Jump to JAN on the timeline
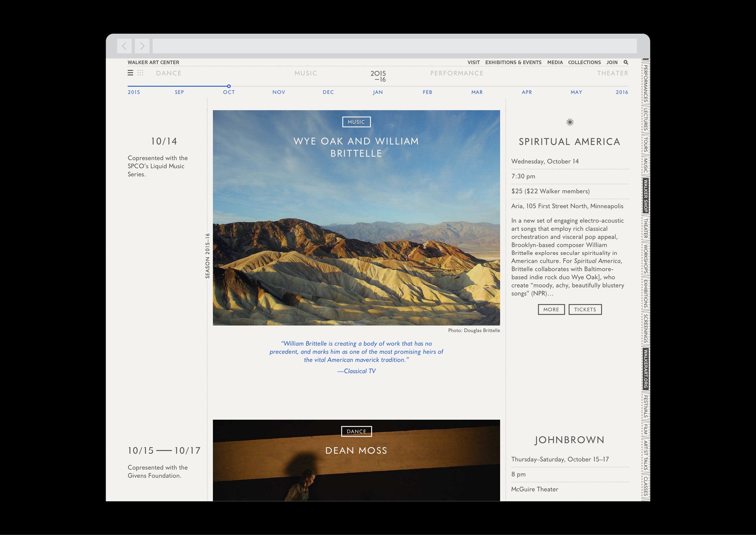756x535 pixels. pos(378,92)
